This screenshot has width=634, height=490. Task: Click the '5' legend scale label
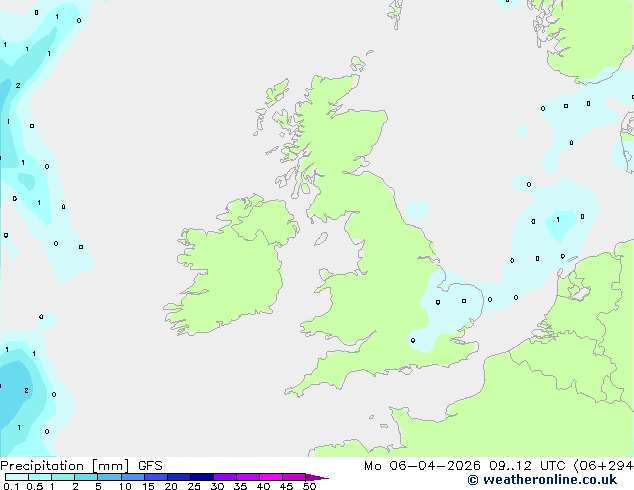98,486
